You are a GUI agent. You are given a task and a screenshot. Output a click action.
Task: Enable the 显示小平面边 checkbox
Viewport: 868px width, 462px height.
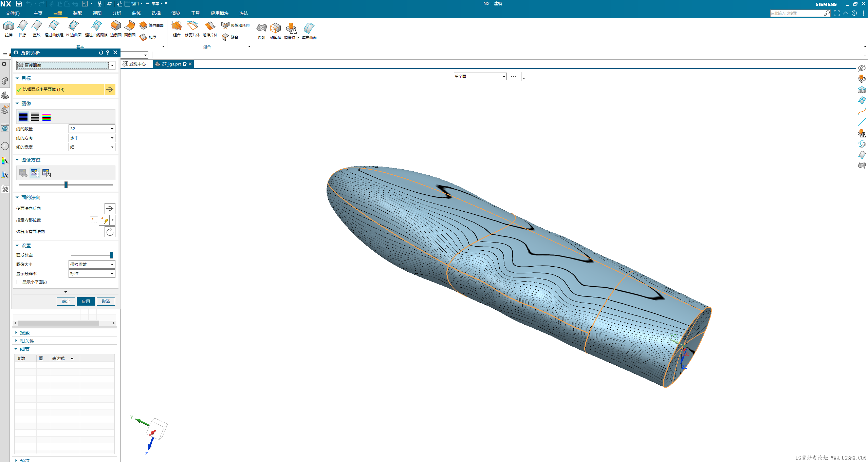pyautogui.click(x=19, y=282)
